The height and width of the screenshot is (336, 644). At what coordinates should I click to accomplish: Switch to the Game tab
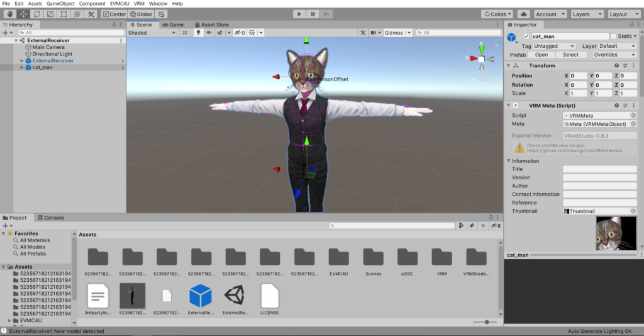coord(173,25)
